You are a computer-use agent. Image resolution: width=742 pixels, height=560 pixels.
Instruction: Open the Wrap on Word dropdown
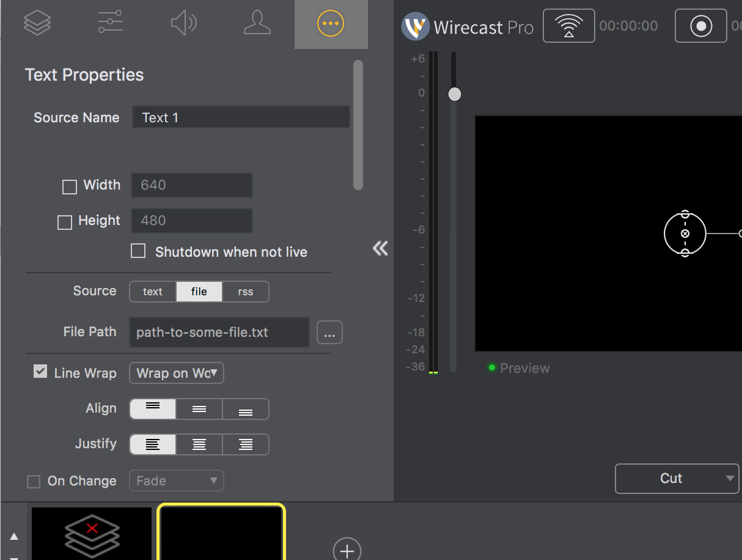pos(176,373)
